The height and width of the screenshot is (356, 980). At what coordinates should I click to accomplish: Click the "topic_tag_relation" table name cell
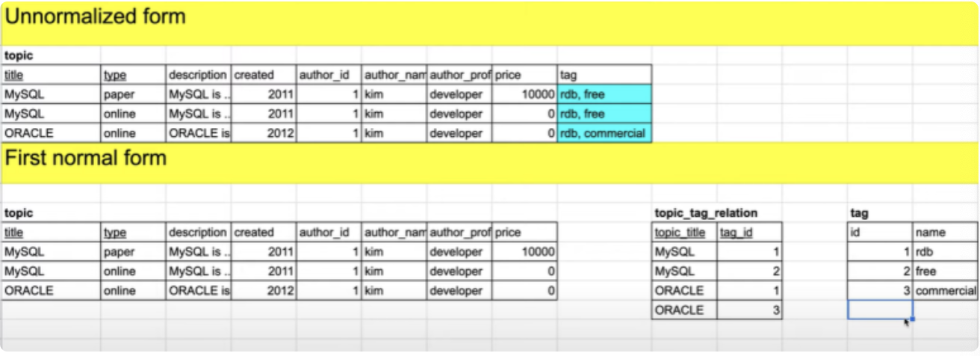[x=706, y=213]
